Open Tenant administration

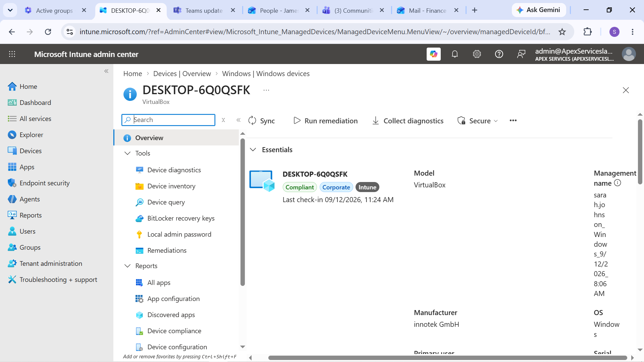51,263
